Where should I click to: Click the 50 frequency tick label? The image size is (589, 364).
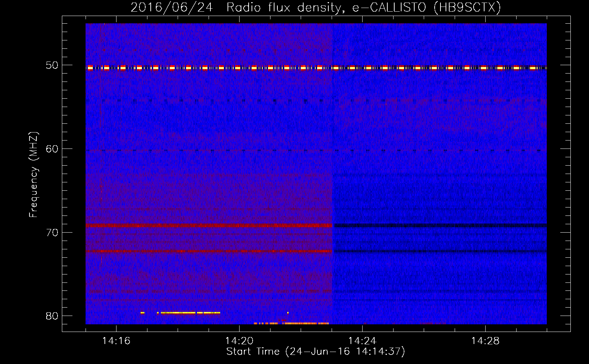pyautogui.click(x=52, y=66)
